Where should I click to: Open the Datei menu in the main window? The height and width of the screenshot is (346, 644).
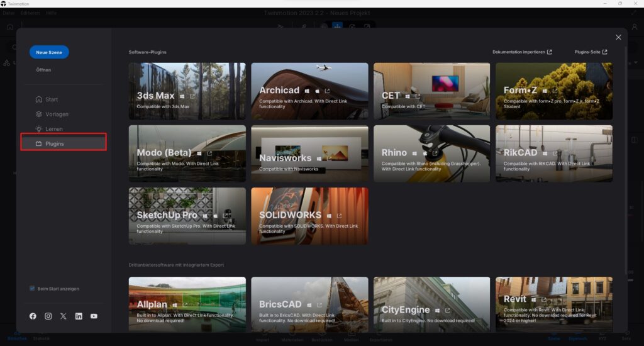click(9, 13)
